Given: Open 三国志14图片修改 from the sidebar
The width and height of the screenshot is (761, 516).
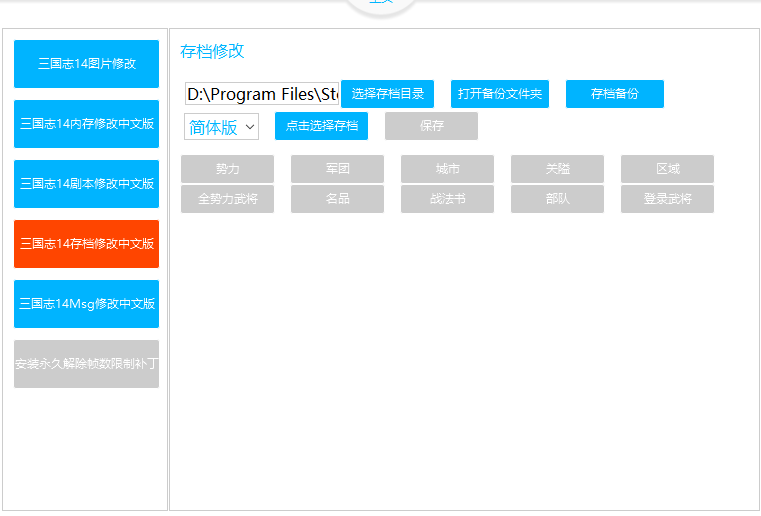Looking at the screenshot, I should point(86,64).
